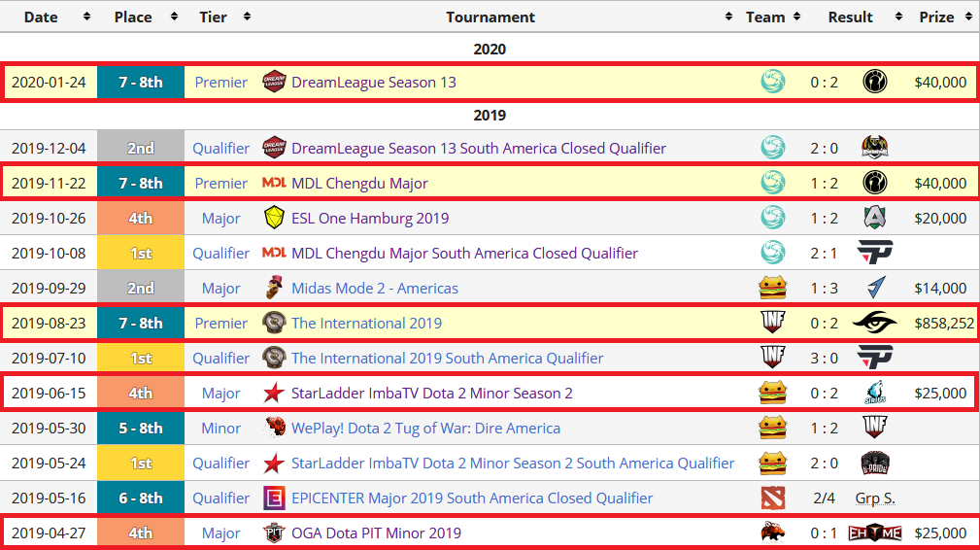
Task: Click the Dota 2 logo in EPICENTER qualifier row
Action: pos(772,498)
